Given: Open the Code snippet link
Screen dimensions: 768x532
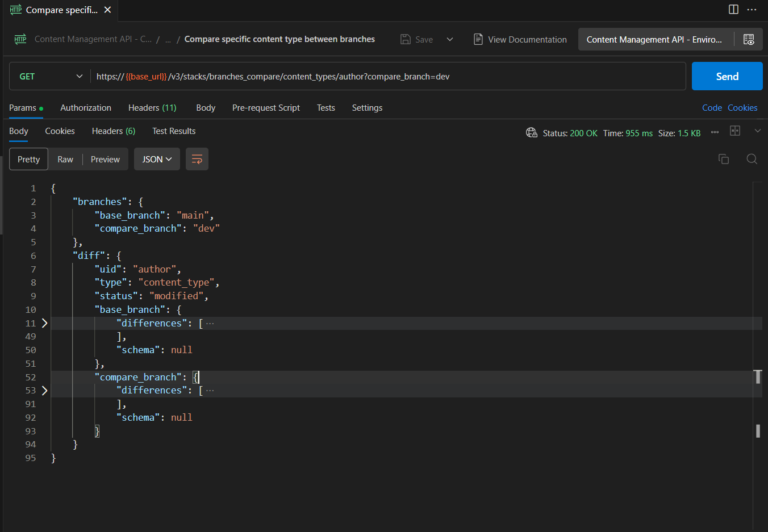Looking at the screenshot, I should point(712,108).
